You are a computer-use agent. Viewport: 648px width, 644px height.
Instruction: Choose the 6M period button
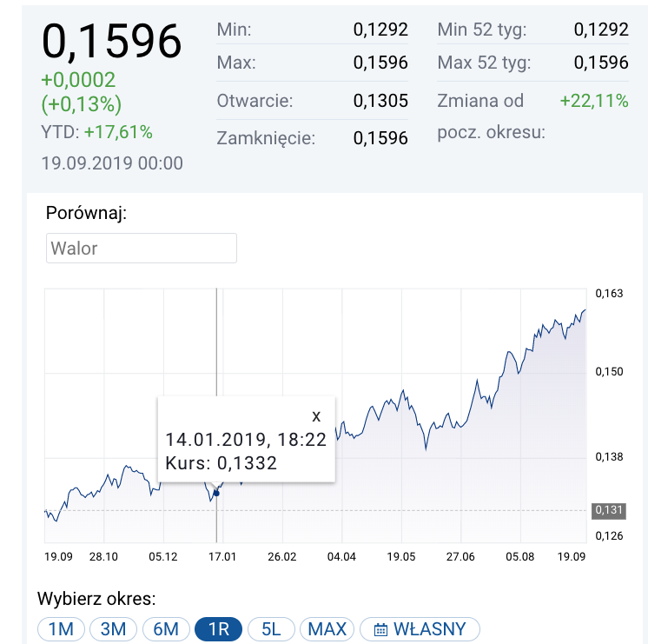tap(166, 629)
